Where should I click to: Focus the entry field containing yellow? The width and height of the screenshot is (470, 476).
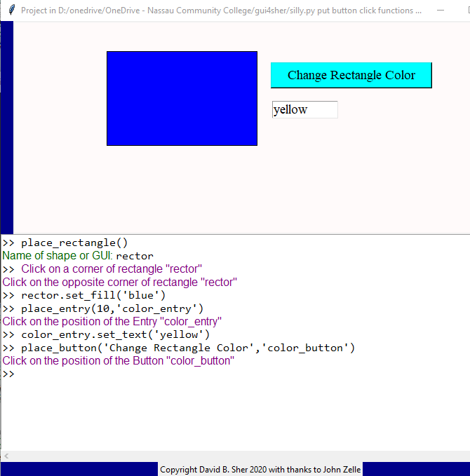[304, 110]
